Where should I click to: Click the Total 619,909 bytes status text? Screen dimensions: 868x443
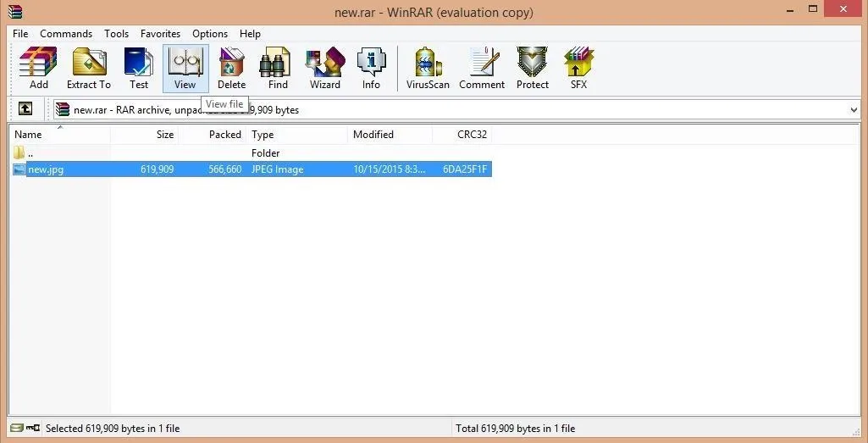(x=515, y=428)
